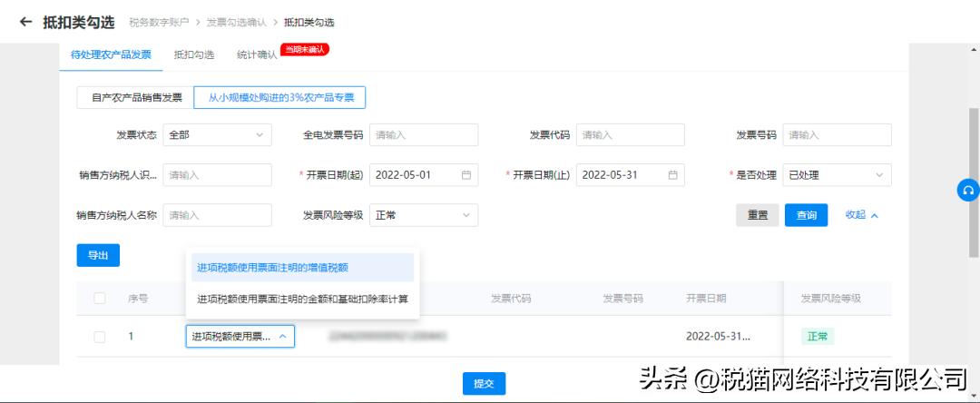Click the 开票日期(止) date field 2022-05-31

point(631,175)
